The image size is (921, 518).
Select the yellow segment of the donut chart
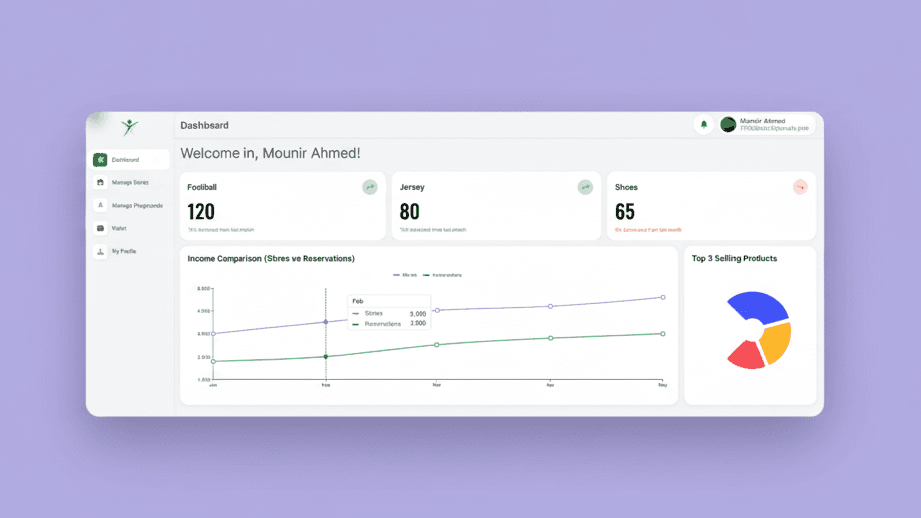click(777, 343)
